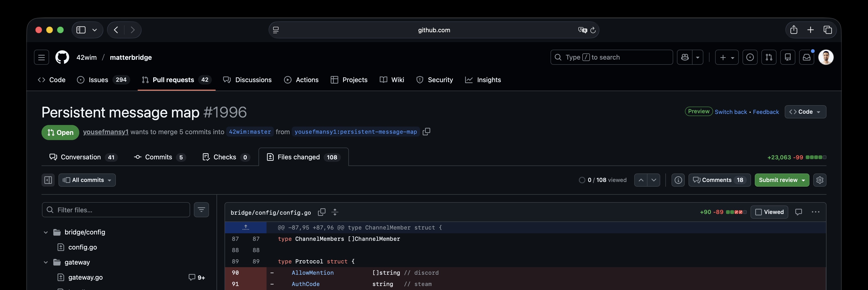The width and height of the screenshot is (868, 290).
Task: Click the Filter files input field
Action: (116, 209)
